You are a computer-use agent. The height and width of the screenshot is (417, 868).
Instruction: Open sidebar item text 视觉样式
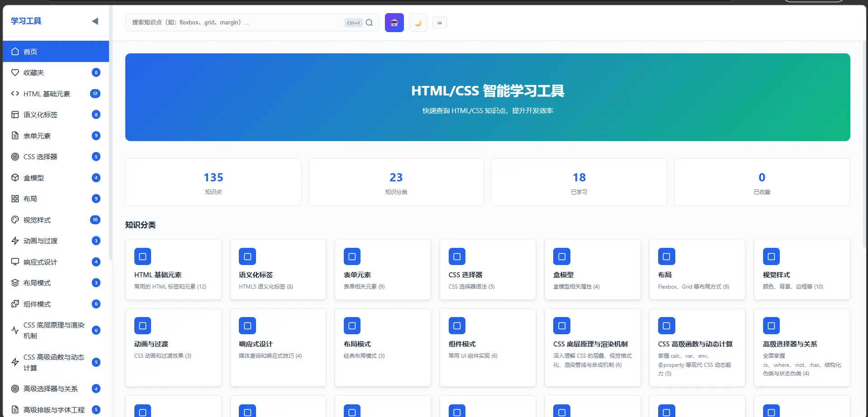click(x=37, y=220)
